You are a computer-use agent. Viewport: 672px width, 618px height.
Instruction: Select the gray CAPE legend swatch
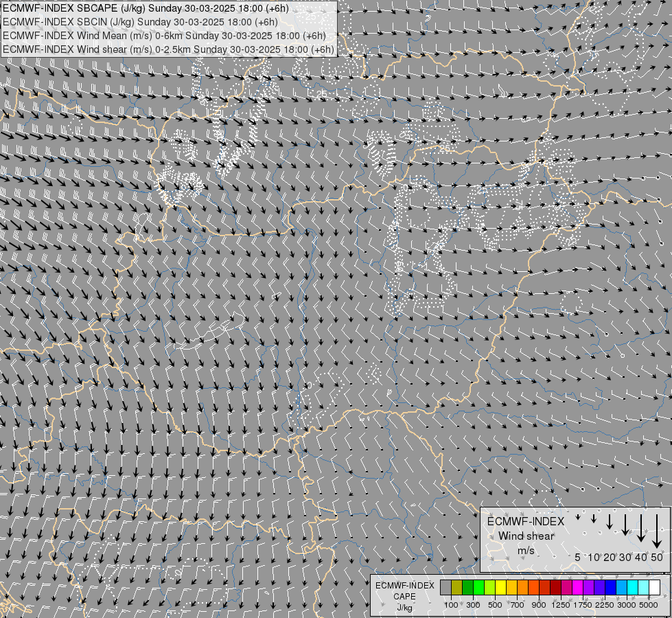click(x=445, y=587)
